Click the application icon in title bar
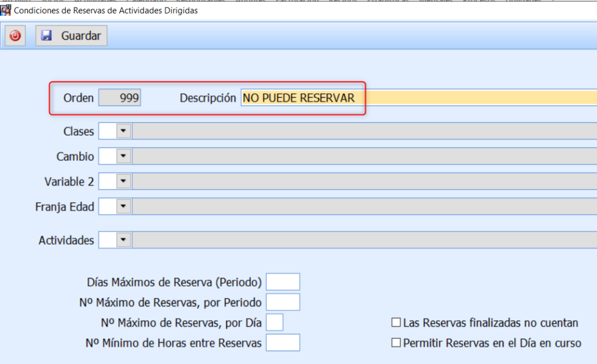Viewport: 597px width, 364px height. point(6,10)
